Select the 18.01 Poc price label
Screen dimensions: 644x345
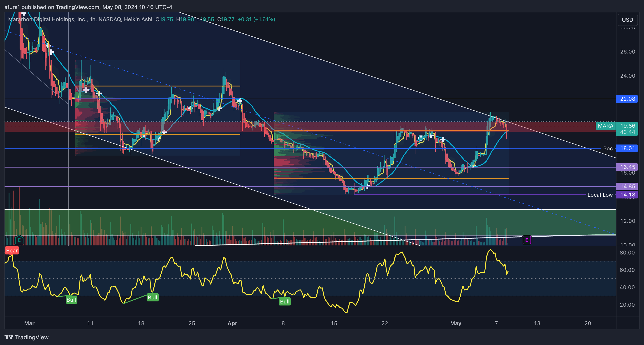[x=627, y=148]
